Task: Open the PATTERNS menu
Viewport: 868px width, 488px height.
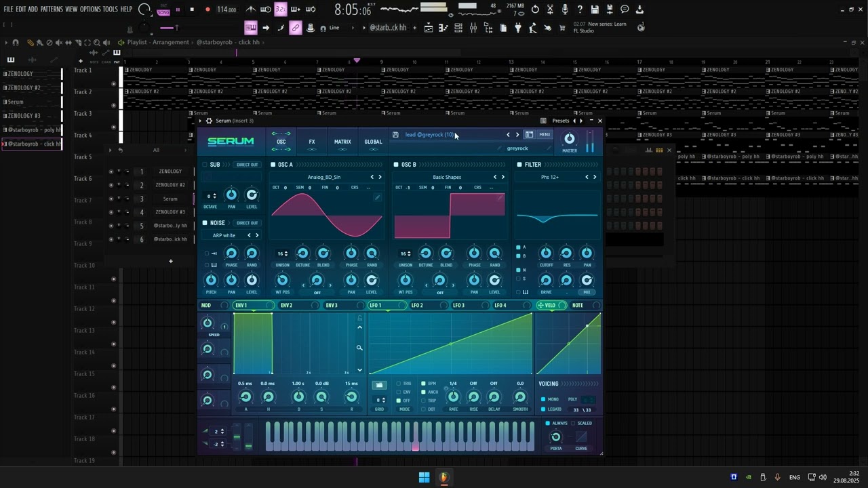Action: pyautogui.click(x=52, y=9)
